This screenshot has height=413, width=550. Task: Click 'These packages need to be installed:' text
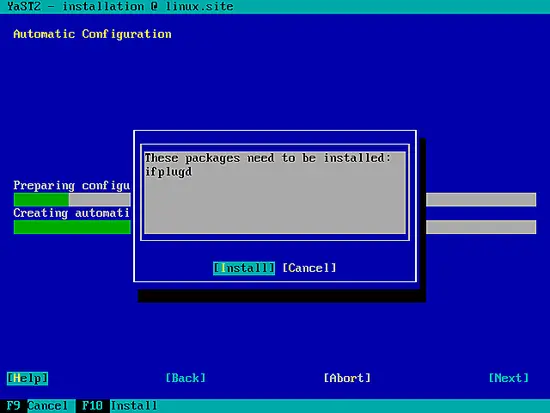268,158
